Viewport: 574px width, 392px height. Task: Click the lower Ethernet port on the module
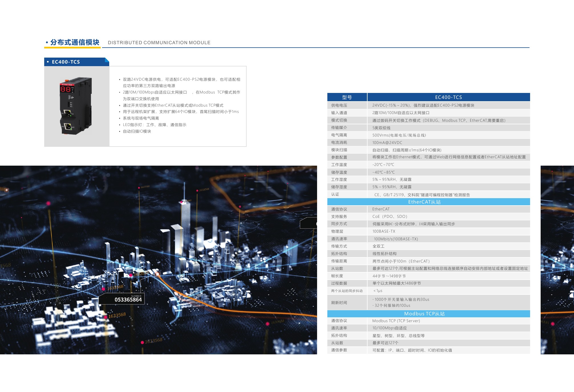(x=68, y=126)
